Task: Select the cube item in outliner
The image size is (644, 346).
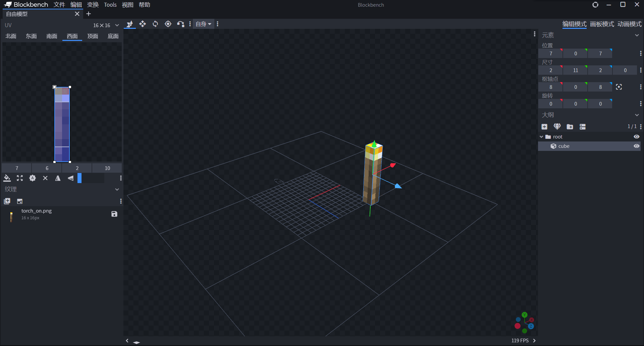Action: click(x=589, y=146)
